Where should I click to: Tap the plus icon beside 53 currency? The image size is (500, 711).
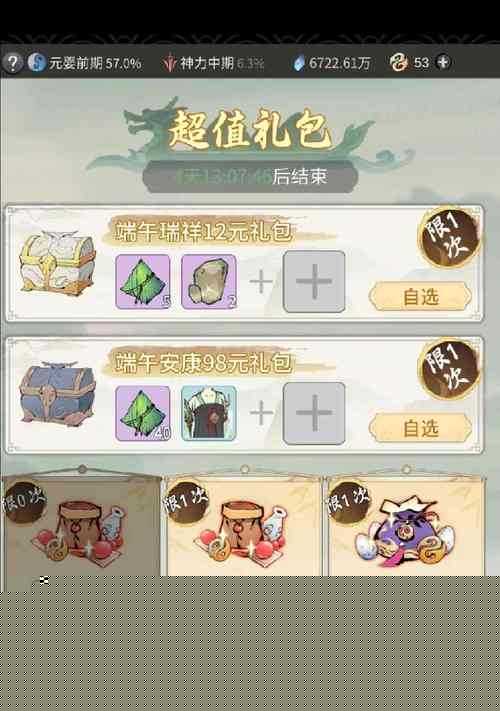pos(443,62)
